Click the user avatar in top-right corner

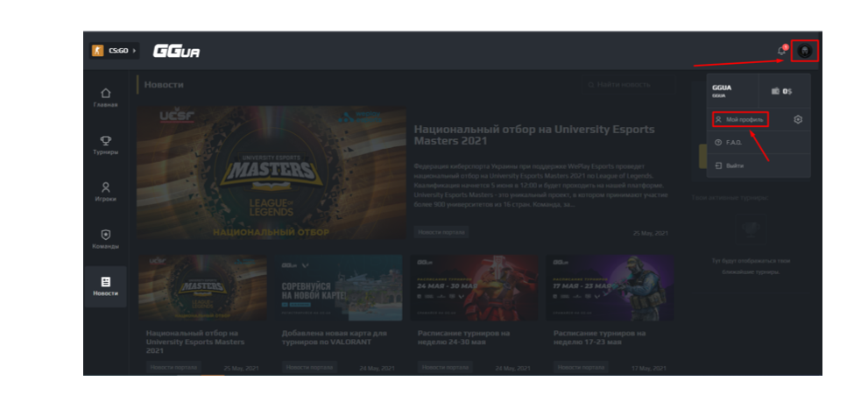click(805, 51)
